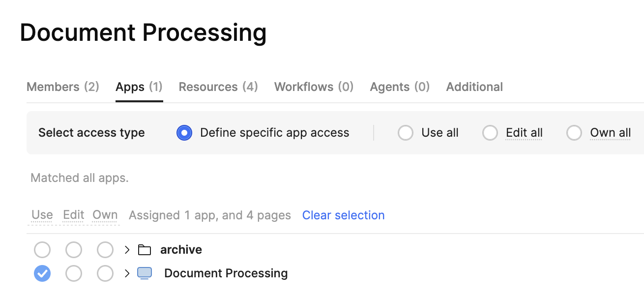The width and height of the screenshot is (644, 296).
Task: Enable Edit access for Document Processing app
Action: point(74,273)
